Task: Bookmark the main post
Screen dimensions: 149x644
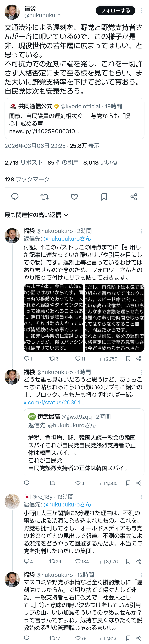Action: pos(104,197)
